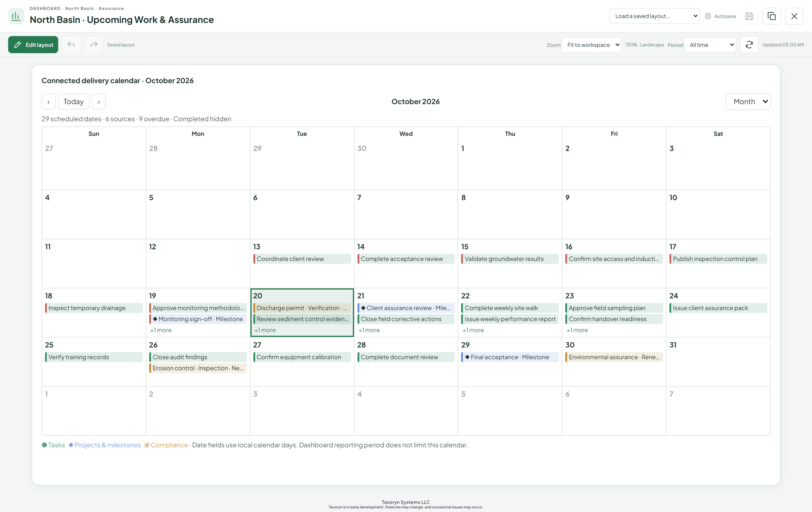Open the Coordinate client review task
Viewport: 812px width, 512px height.
click(x=302, y=259)
